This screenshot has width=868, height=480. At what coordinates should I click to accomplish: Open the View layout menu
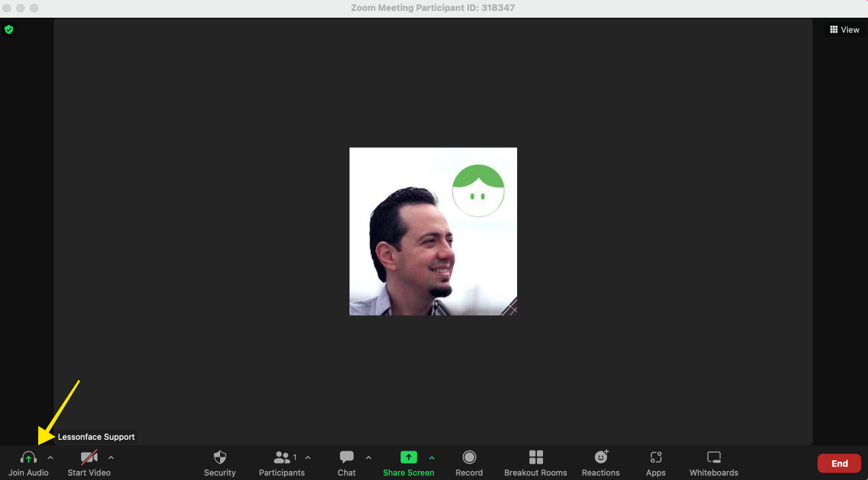[844, 30]
